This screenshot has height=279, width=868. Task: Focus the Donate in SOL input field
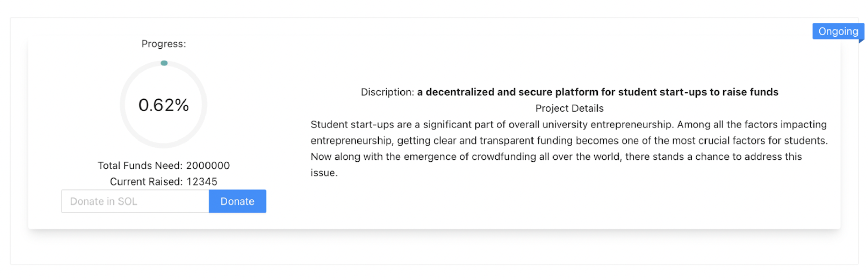click(x=135, y=201)
